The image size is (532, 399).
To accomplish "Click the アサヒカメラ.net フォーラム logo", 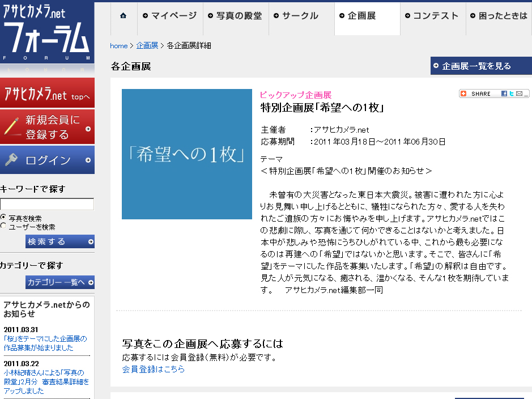I will 47,32.
